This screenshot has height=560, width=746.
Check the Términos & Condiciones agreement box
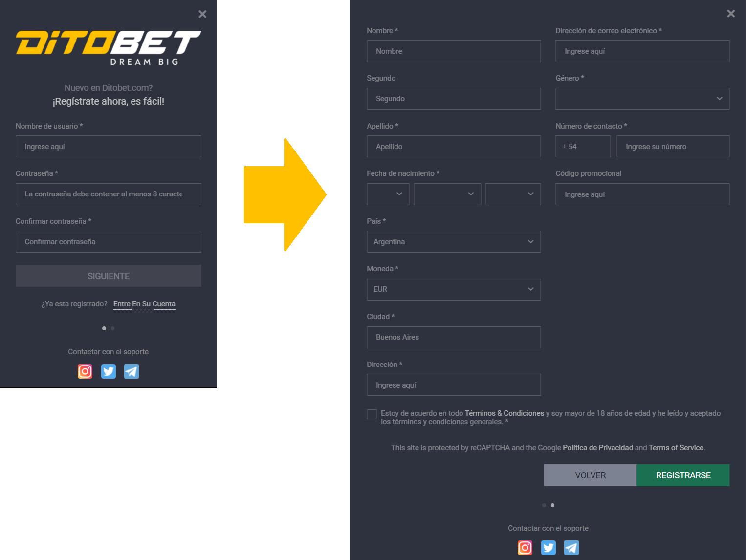point(372,414)
